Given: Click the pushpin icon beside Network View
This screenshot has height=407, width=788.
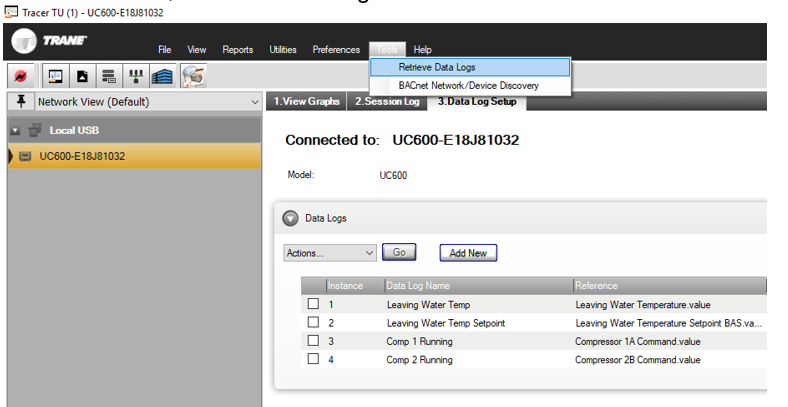Looking at the screenshot, I should (21, 101).
